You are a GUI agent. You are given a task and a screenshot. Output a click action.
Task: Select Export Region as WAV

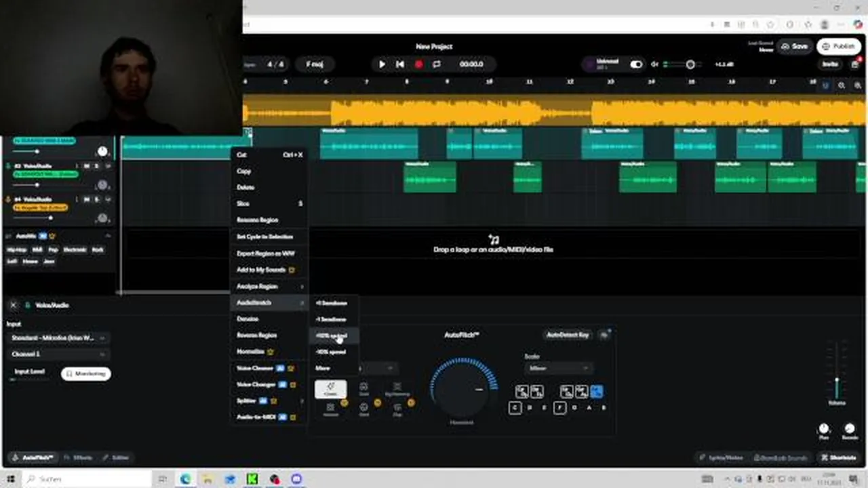tap(269, 253)
